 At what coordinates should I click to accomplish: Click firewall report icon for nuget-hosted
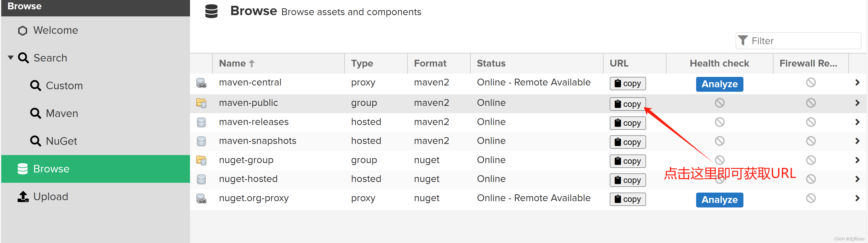811,179
